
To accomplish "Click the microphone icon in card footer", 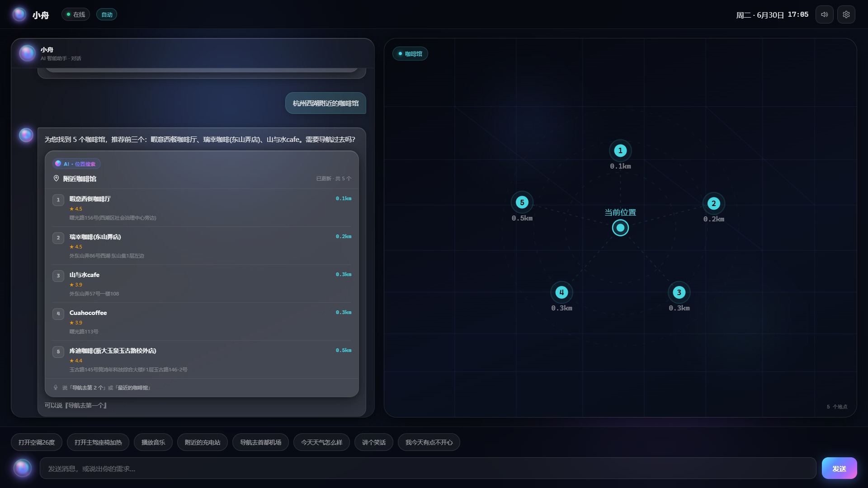I will (x=56, y=388).
